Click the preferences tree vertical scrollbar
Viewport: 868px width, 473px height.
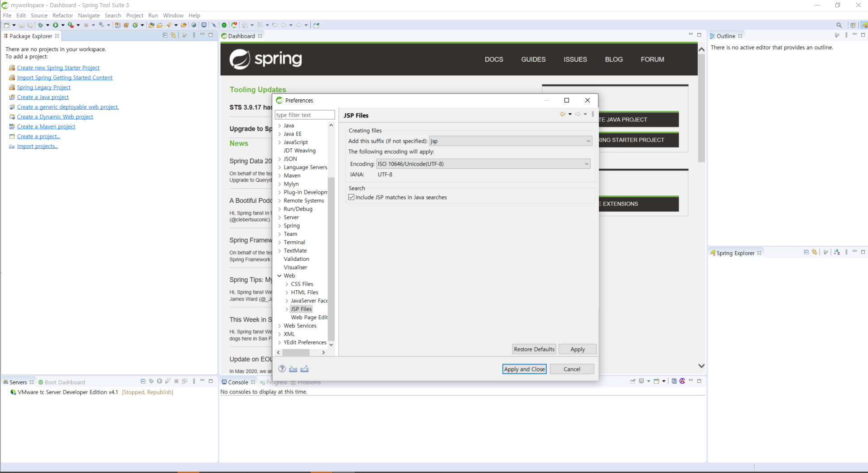tap(331, 258)
